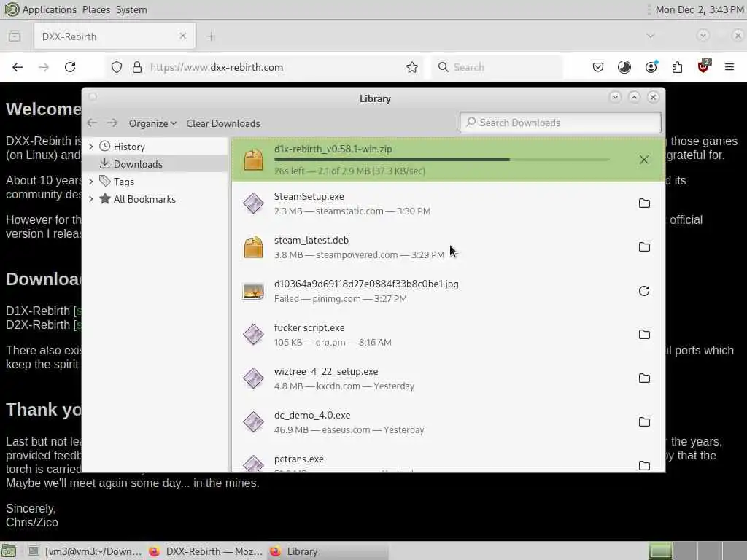Screen dimensions: 747x560
Task: Switch to DXX-Rebirth Mozilla taskbar item
Action: pyautogui.click(x=206, y=551)
